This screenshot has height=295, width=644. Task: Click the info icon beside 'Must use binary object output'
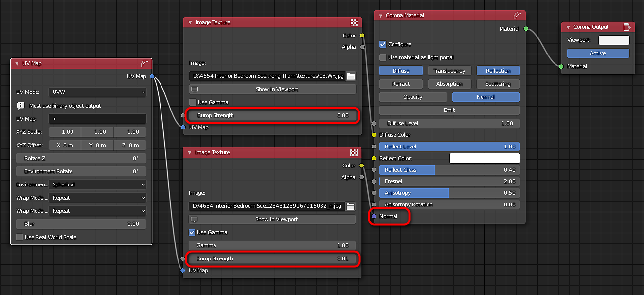pos(20,106)
